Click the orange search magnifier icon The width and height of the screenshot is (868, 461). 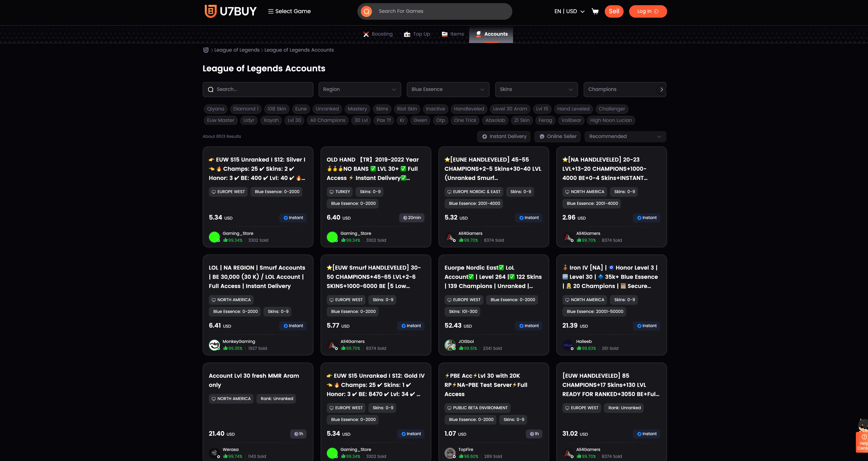click(366, 11)
